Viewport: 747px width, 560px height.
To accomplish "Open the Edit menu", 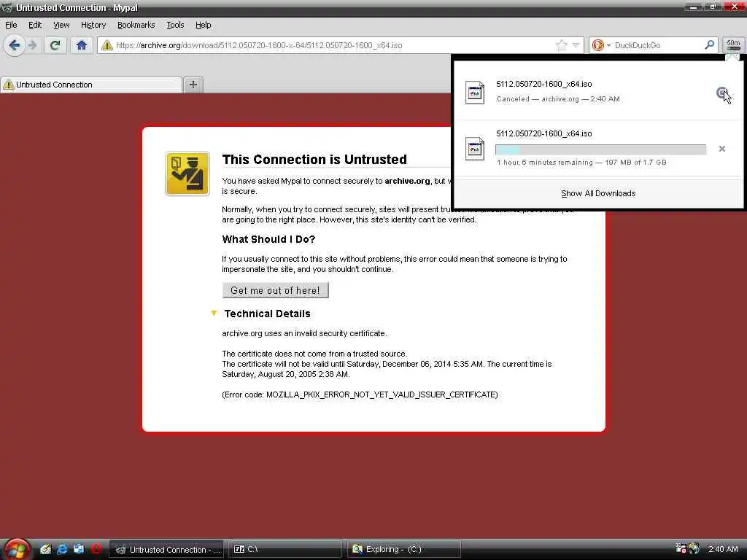I will tap(35, 26).
